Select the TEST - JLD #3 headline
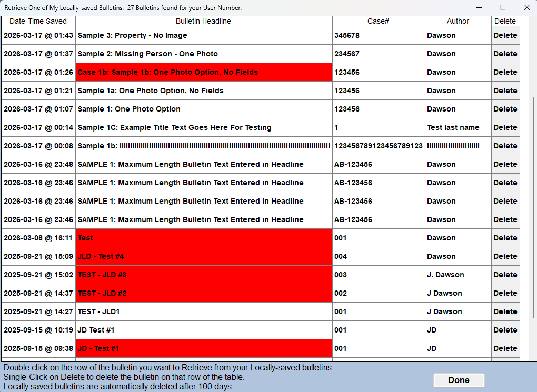Screen dimensions: 537x392 click(204, 275)
